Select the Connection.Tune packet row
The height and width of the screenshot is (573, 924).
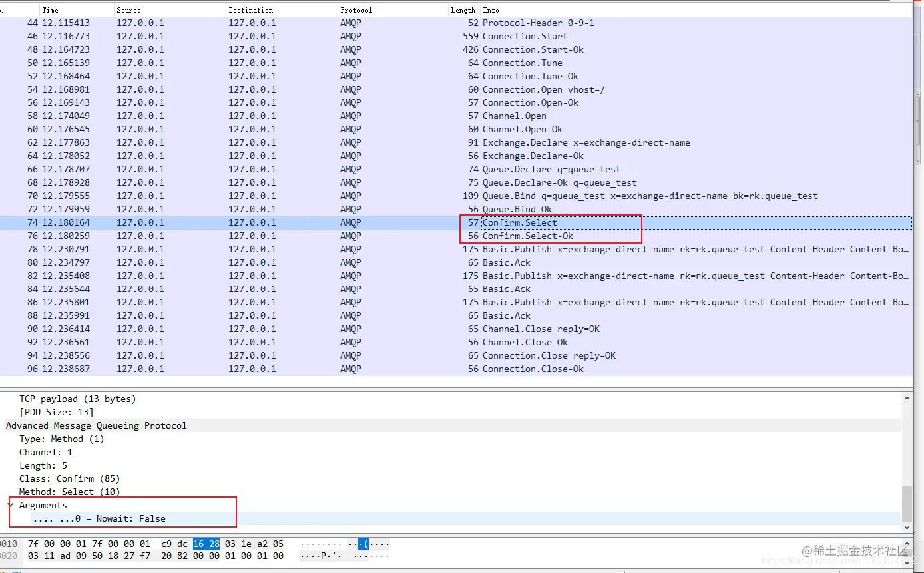[x=456, y=63]
